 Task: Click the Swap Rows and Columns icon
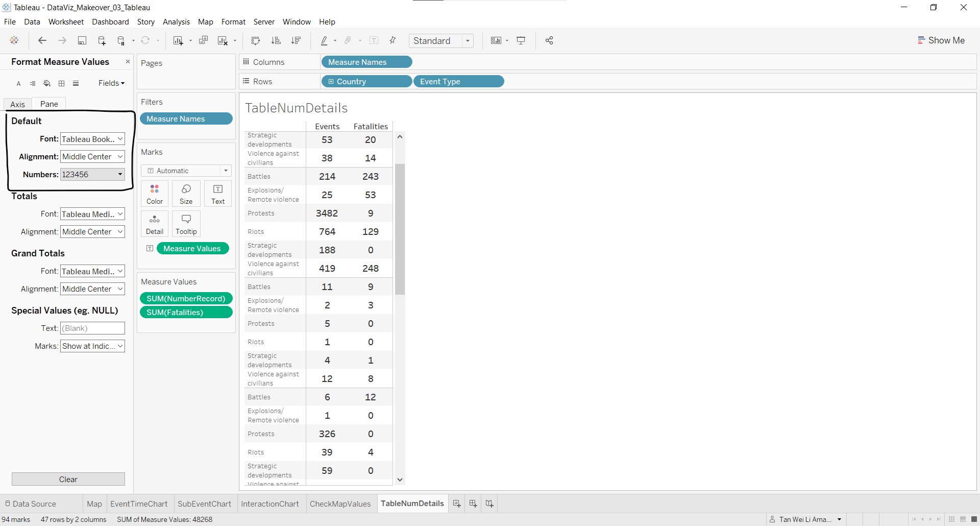256,41
